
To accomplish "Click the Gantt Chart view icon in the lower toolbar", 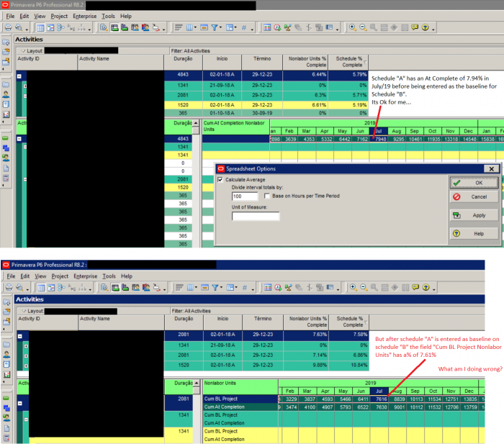I will tap(51, 288).
